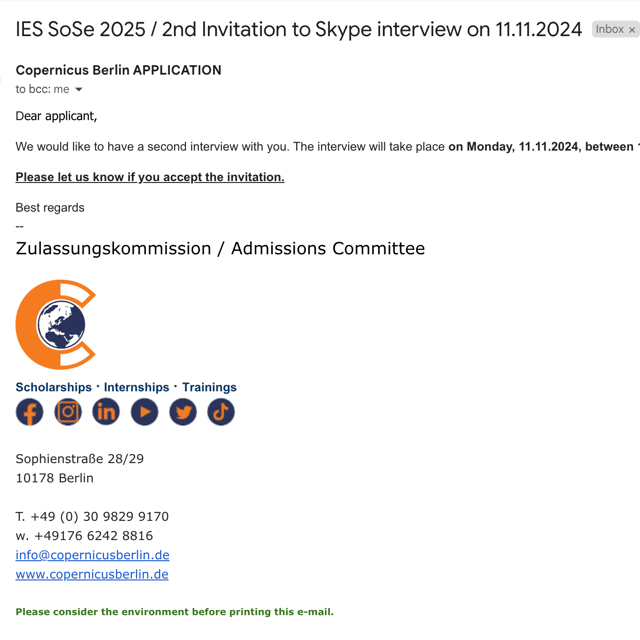640x640 pixels.
Task: Expand recipient details arrow next to 'me'
Action: click(79, 89)
